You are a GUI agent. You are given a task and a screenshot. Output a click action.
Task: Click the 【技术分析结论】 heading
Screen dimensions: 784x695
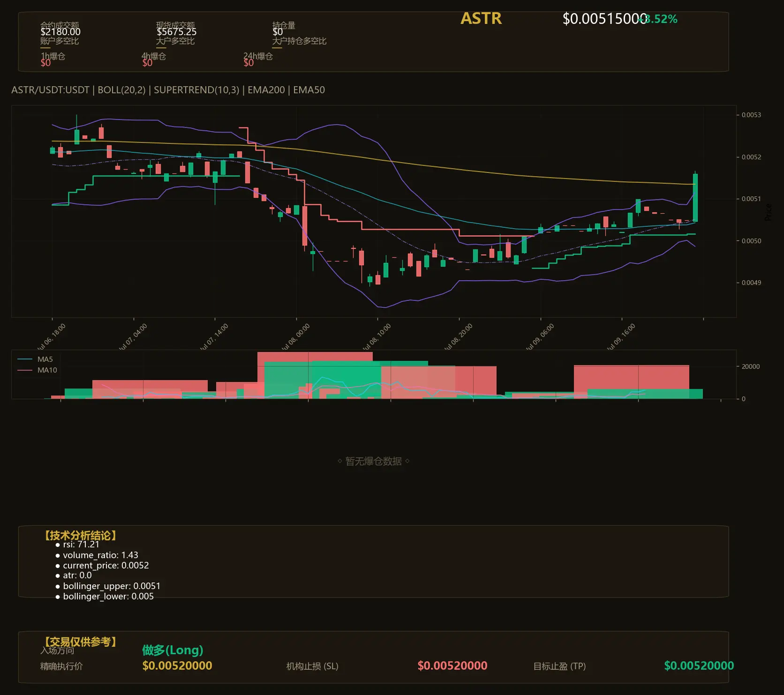click(x=80, y=536)
